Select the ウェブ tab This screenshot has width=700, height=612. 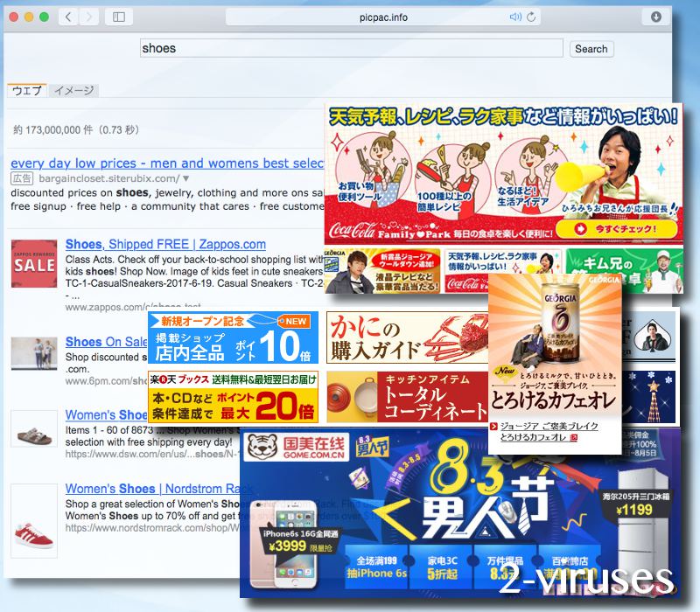tap(25, 90)
